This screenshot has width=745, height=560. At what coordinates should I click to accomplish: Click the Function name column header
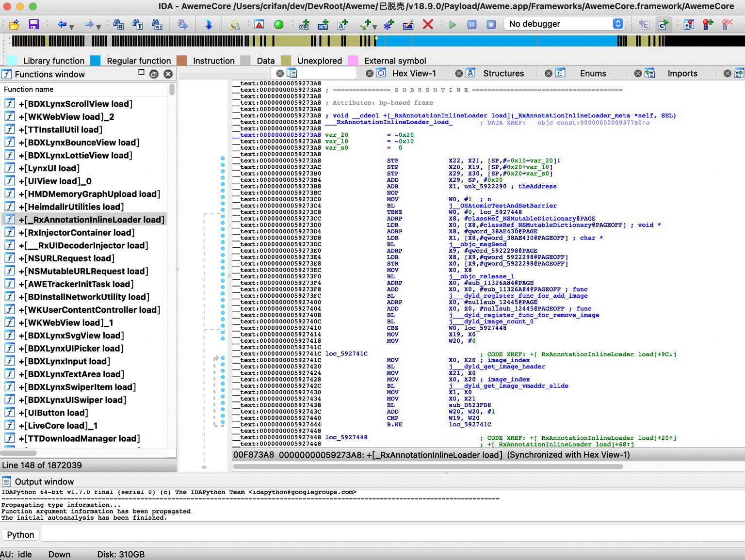point(84,89)
